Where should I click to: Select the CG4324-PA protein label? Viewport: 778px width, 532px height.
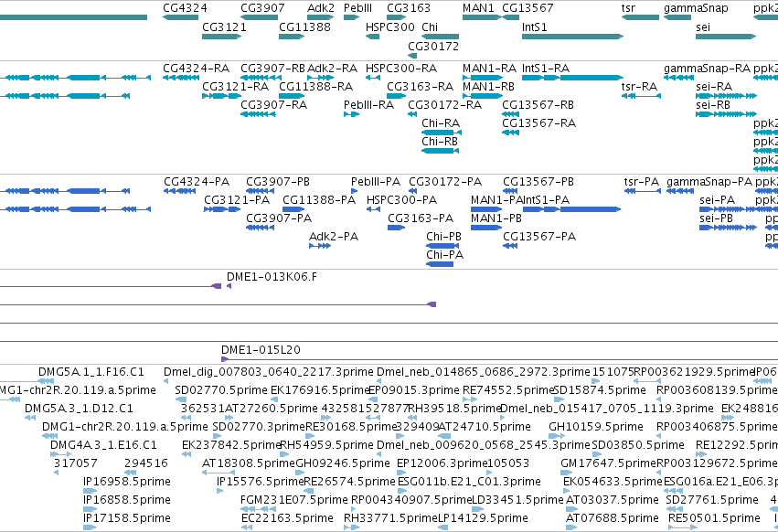tap(197, 182)
